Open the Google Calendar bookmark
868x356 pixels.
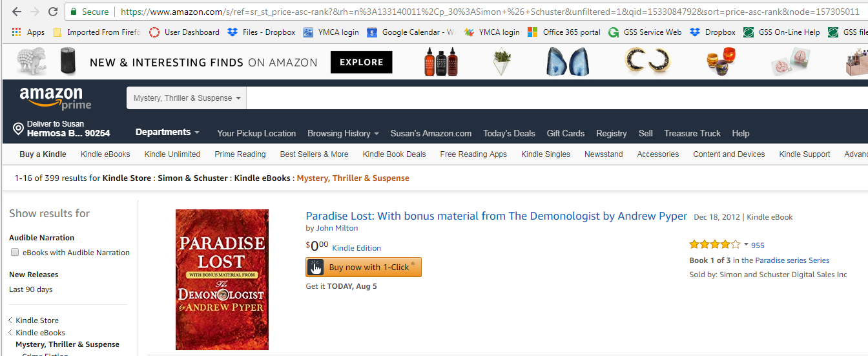point(411,32)
